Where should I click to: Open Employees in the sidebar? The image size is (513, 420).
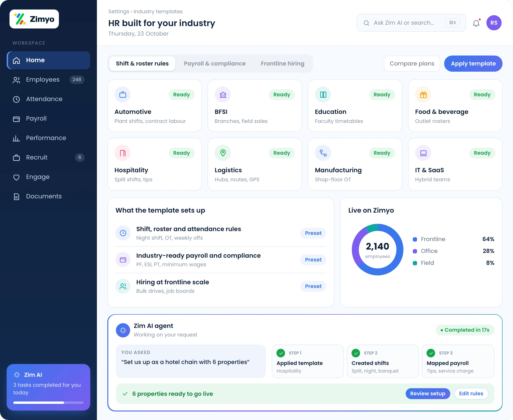point(48,79)
